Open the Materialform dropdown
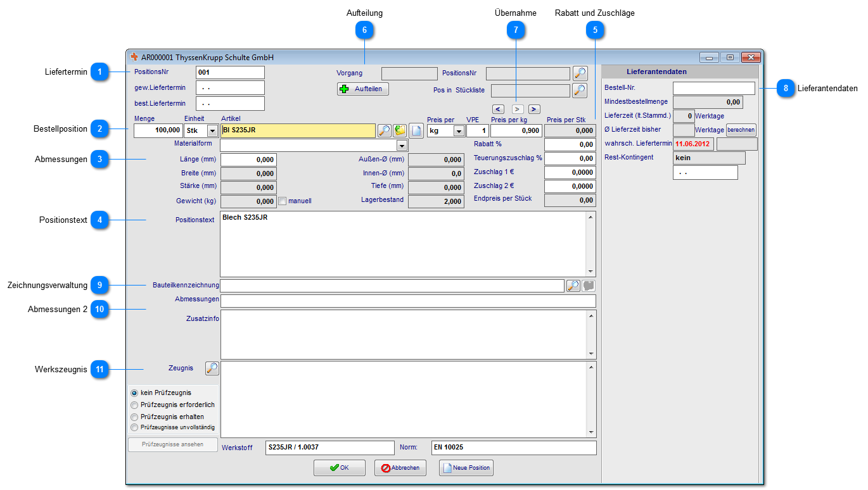 (x=402, y=146)
